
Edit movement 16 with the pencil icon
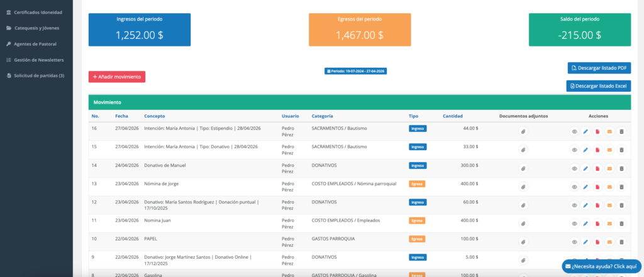tap(586, 132)
